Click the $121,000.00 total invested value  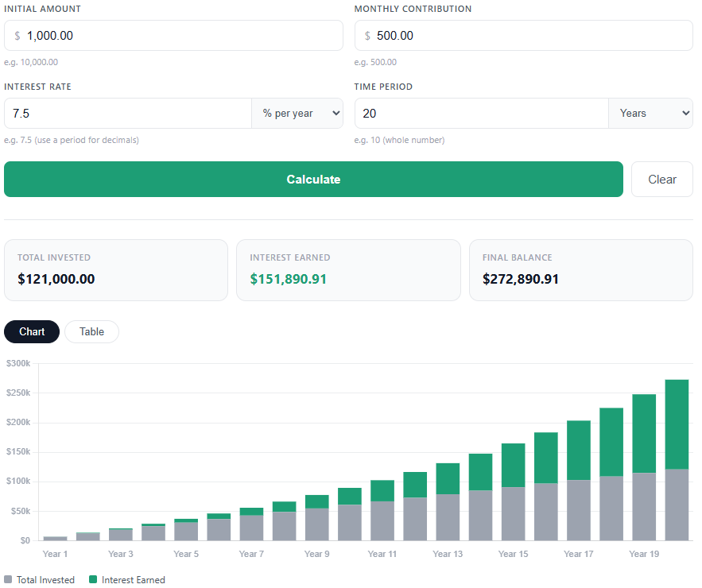coord(56,279)
